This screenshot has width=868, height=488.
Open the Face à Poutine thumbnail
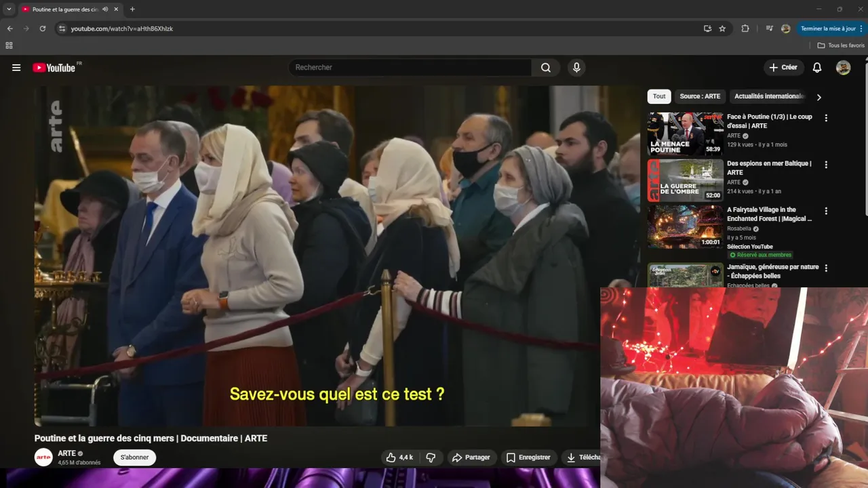pyautogui.click(x=685, y=134)
